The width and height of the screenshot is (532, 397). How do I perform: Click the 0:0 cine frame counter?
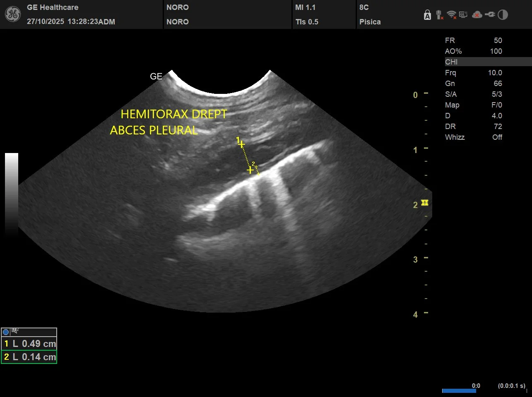(476, 386)
